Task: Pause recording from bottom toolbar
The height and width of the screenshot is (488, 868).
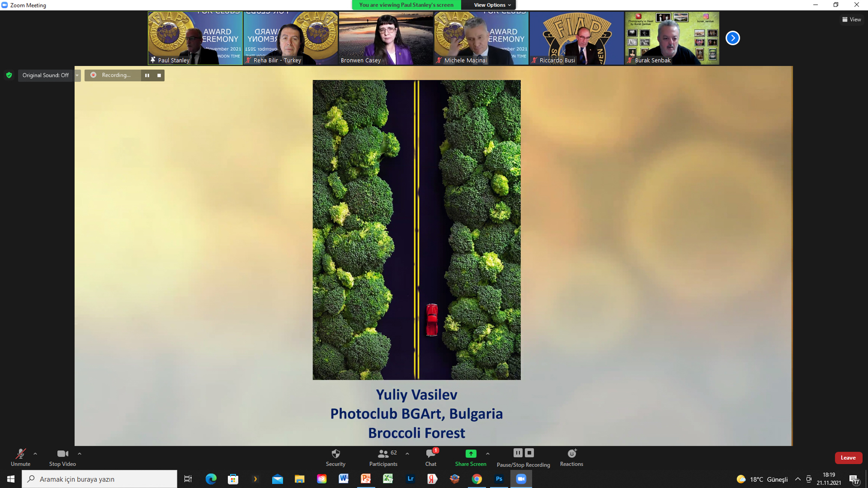Action: click(518, 453)
